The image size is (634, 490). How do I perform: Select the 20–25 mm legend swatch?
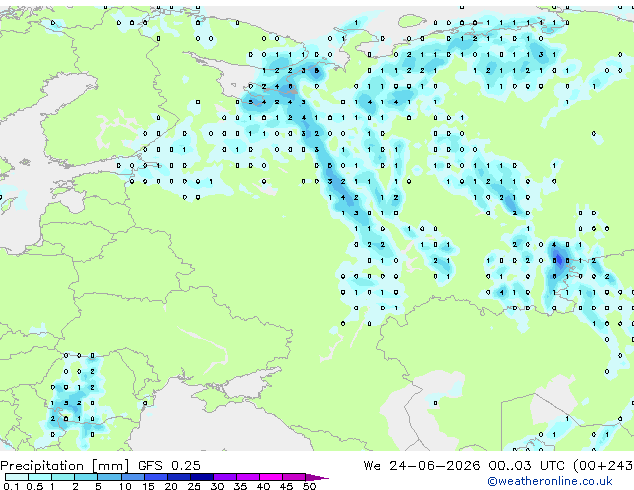tap(179, 477)
